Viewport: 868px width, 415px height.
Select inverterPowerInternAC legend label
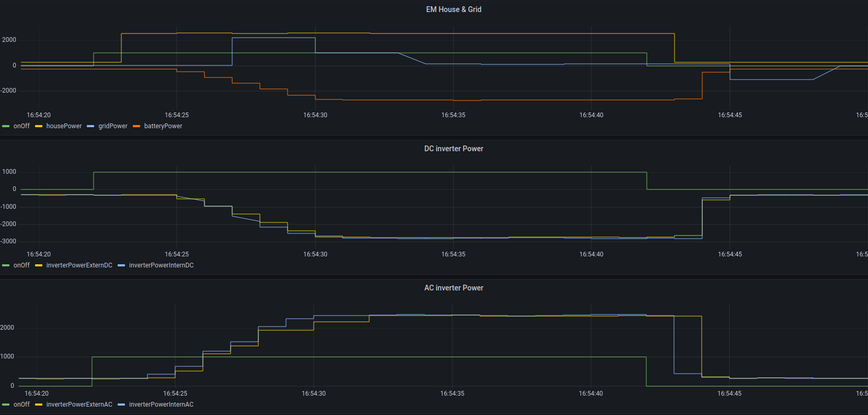(x=161, y=405)
